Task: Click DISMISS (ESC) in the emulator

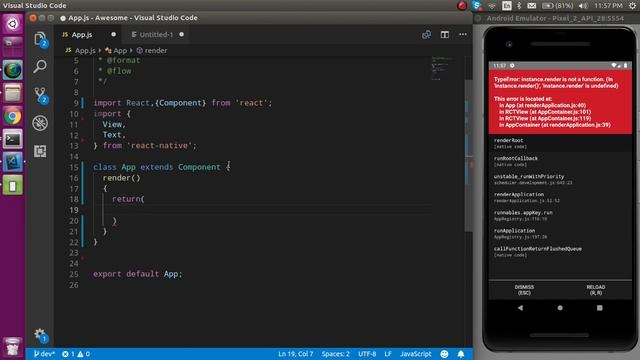Action: pyautogui.click(x=524, y=290)
